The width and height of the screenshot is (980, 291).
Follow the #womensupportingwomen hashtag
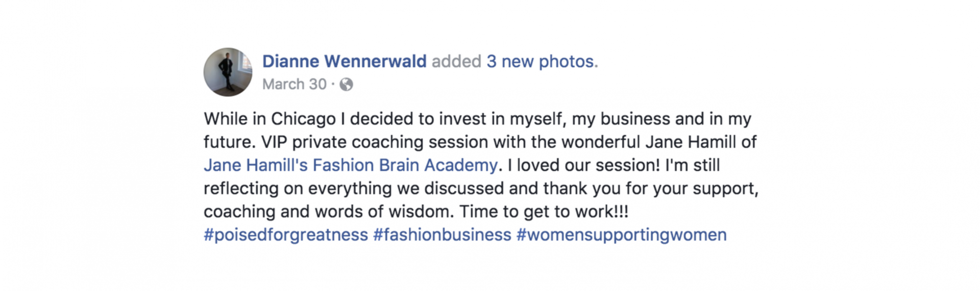click(x=621, y=235)
